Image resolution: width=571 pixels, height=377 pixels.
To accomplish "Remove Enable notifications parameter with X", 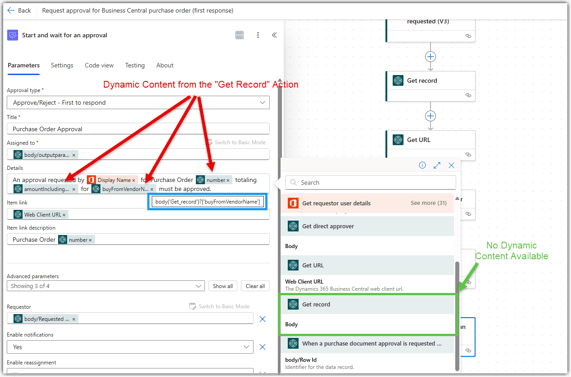I will [262, 347].
